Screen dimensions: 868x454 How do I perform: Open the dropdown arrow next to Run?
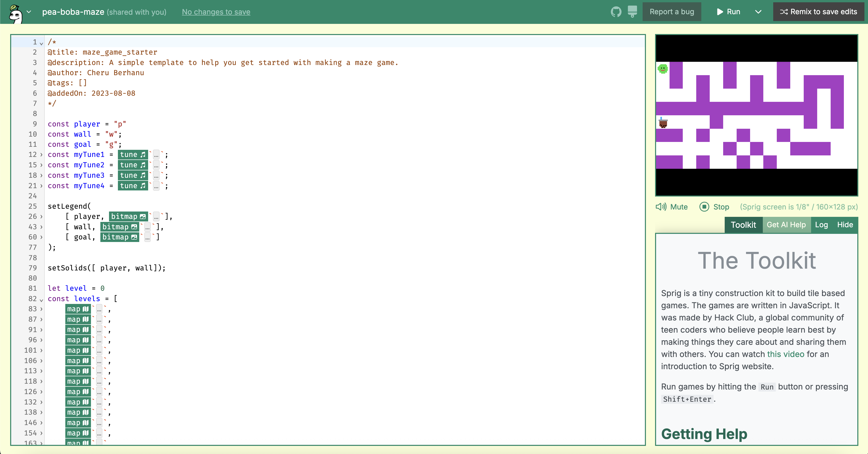758,12
